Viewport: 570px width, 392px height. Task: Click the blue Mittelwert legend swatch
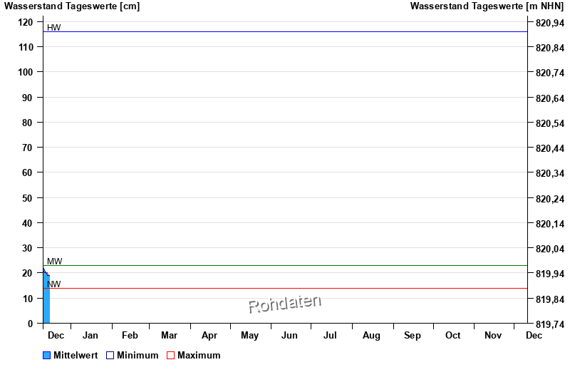[x=47, y=356]
